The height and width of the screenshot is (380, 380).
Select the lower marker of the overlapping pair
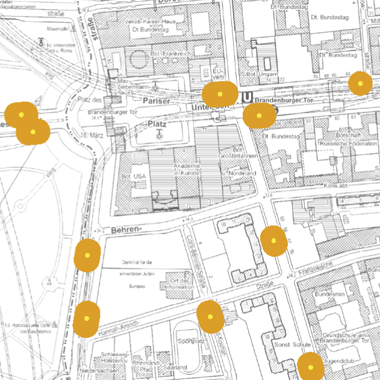33,132
